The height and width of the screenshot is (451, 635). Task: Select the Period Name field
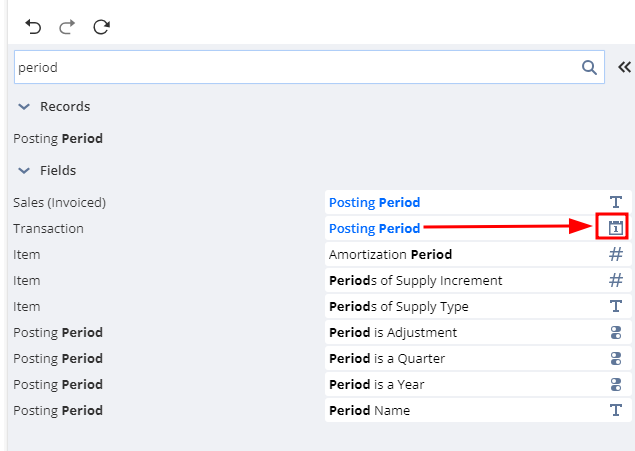(x=369, y=410)
